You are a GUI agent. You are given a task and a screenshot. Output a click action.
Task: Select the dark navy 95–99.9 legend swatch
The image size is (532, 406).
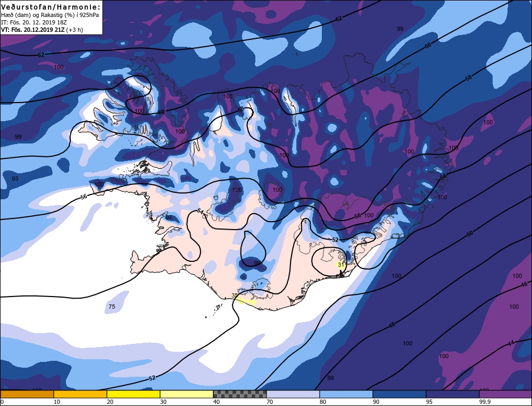(x=453, y=394)
